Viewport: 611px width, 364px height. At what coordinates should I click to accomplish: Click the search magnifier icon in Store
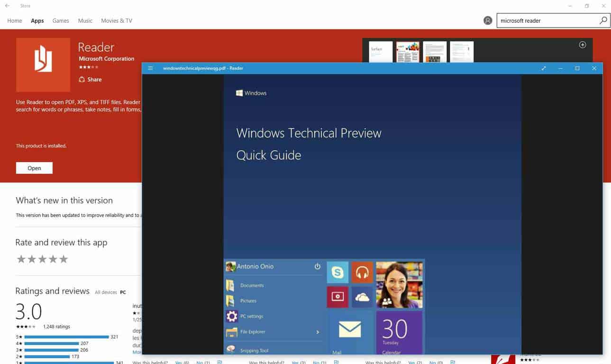point(603,20)
